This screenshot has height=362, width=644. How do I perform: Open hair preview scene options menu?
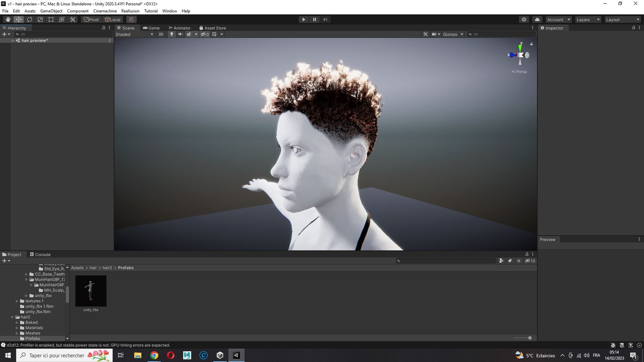pyautogui.click(x=109, y=41)
